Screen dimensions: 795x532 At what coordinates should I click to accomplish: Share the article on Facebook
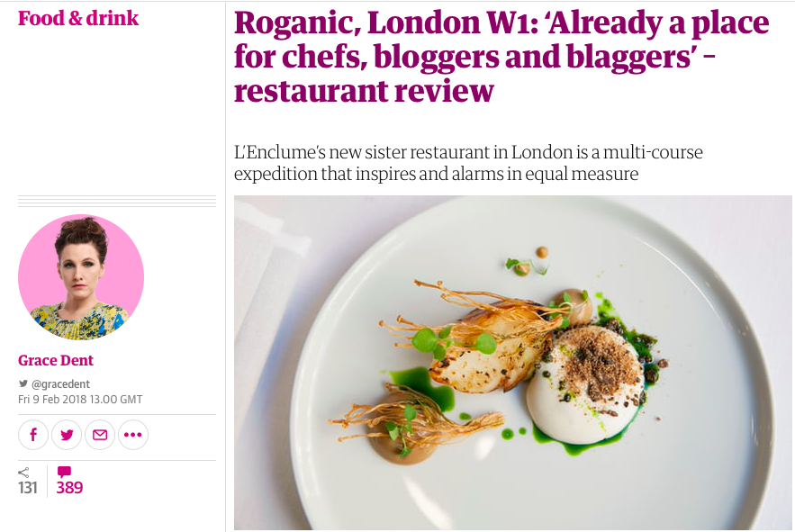click(33, 435)
